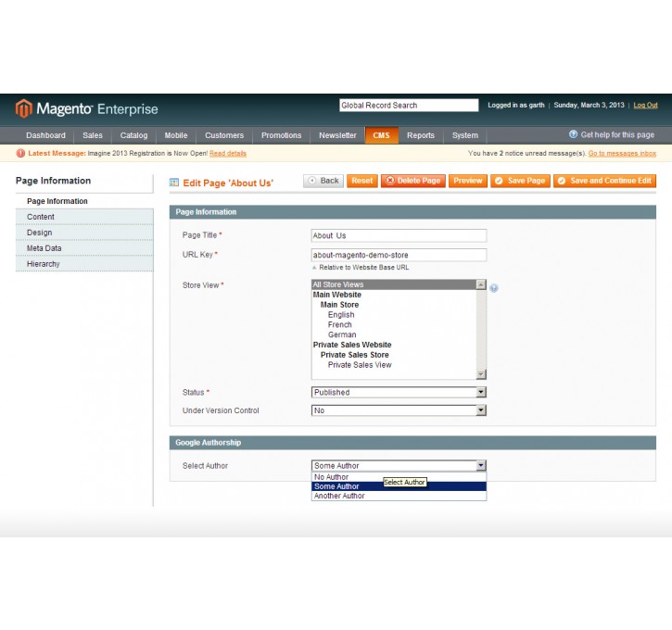The height and width of the screenshot is (630, 672).
Task: Click the Magento Enterprise logo
Action: point(86,108)
